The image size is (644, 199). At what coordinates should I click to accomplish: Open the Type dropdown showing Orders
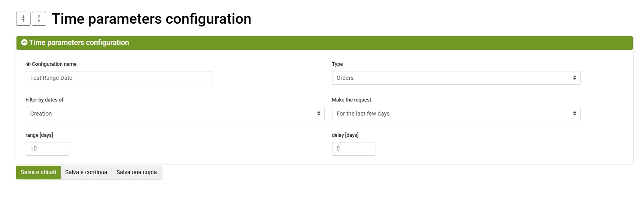456,78
